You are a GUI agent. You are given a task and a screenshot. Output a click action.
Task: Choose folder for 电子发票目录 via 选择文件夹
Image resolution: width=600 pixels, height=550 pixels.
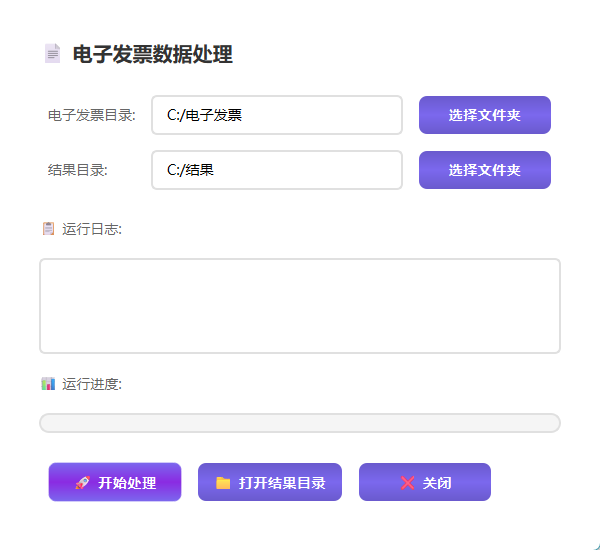(484, 115)
